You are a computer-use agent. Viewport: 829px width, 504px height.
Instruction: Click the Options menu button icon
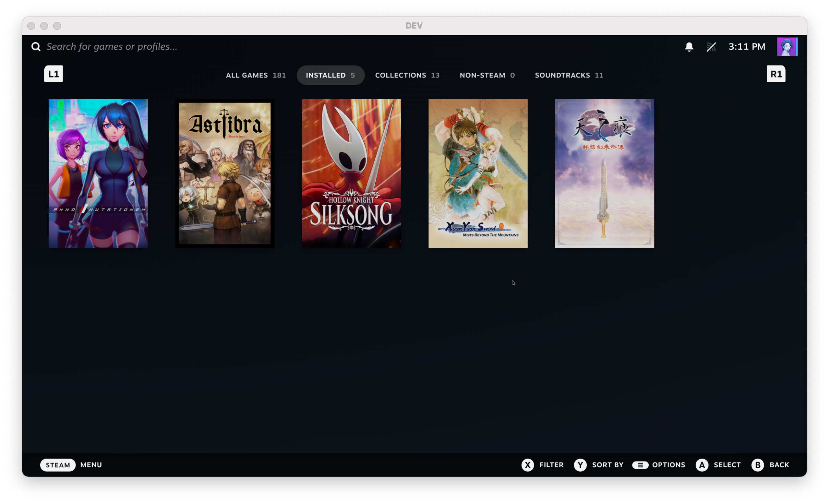click(x=640, y=465)
